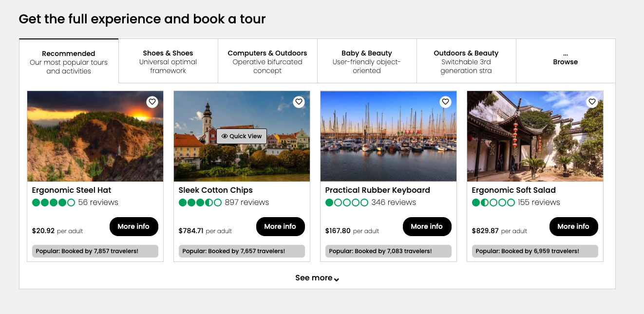Open the Browse tab
This screenshot has width=644, height=314.
[565, 62]
